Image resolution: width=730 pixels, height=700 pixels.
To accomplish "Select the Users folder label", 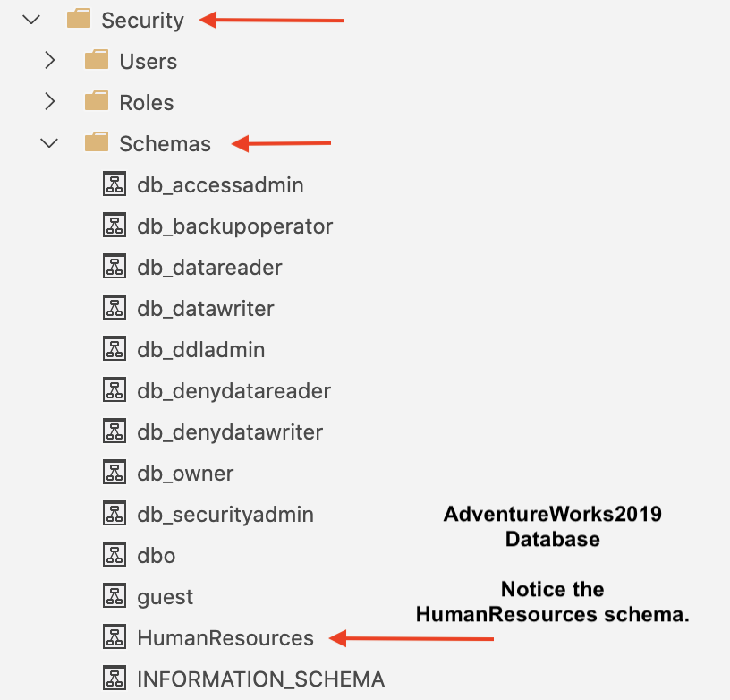I will tap(149, 61).
